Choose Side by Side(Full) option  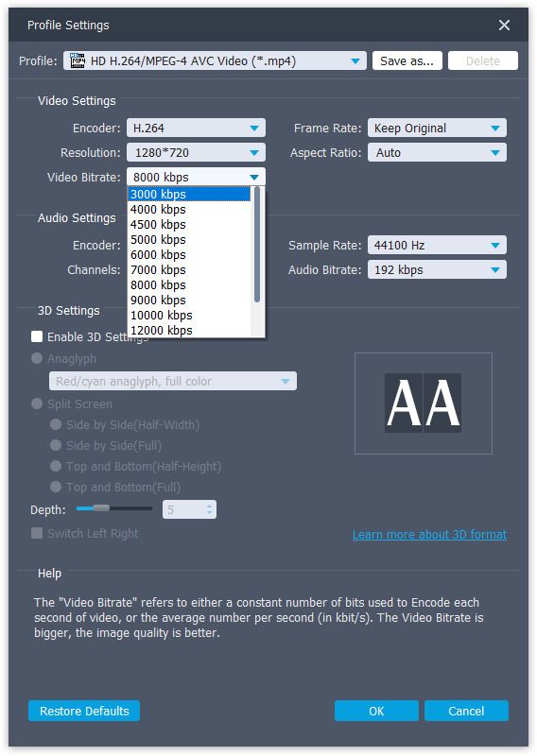(x=56, y=445)
